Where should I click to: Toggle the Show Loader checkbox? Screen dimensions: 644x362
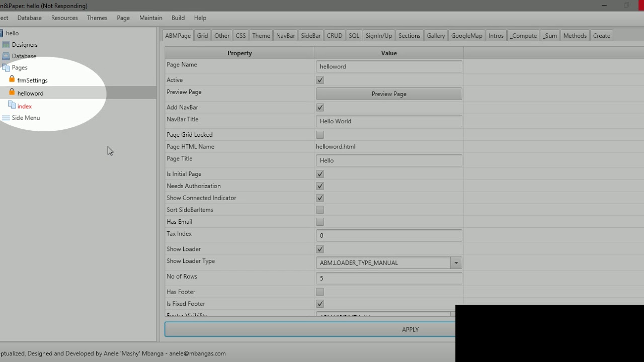(320, 249)
